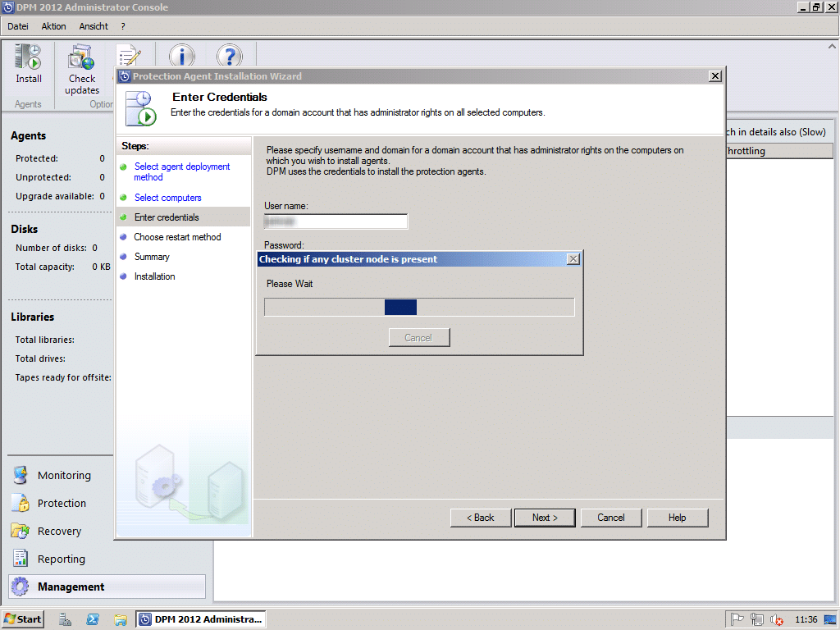This screenshot has width=840, height=630.
Task: Click Select agent deployment method step
Action: pos(182,172)
